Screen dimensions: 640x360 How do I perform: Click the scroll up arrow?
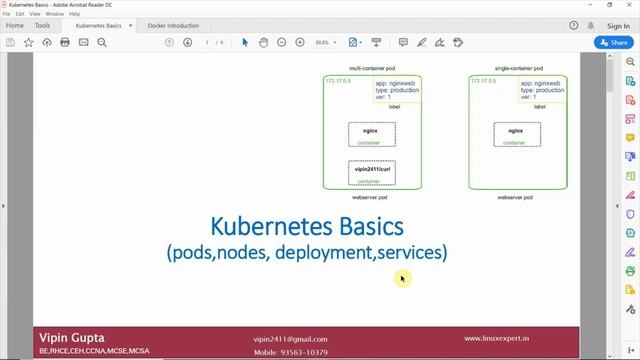coord(610,55)
